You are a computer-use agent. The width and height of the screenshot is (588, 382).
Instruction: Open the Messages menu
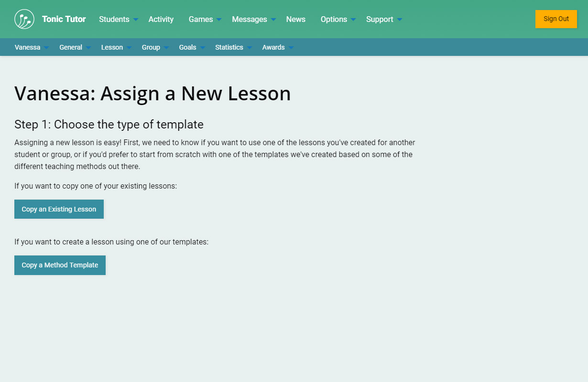pyautogui.click(x=250, y=19)
